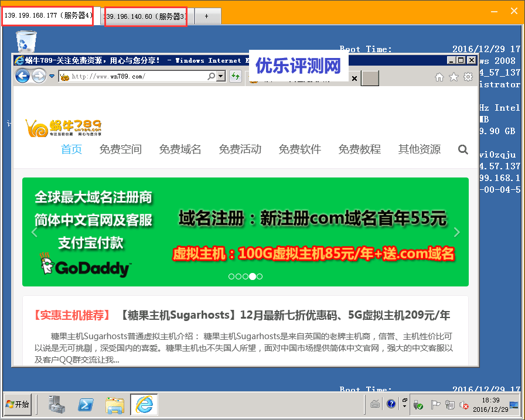Expand the address bar autocomplete dropdown arrow
Screen dimensions: 525x420
tap(221, 76)
